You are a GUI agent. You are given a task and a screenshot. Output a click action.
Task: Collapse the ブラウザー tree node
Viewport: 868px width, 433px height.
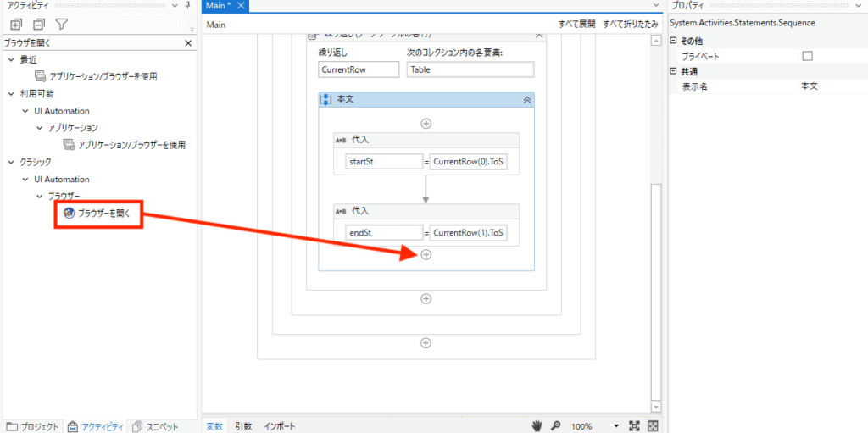[x=39, y=197]
